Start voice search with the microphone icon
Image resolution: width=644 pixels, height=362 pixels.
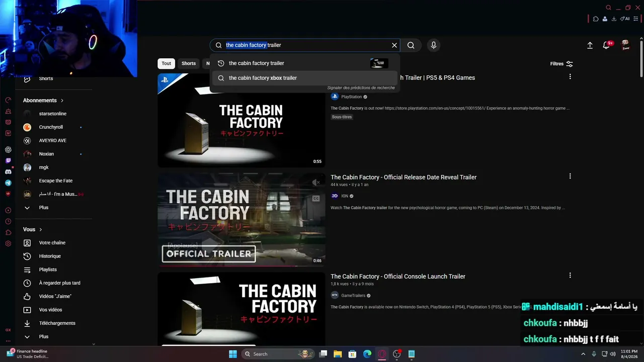point(434,45)
